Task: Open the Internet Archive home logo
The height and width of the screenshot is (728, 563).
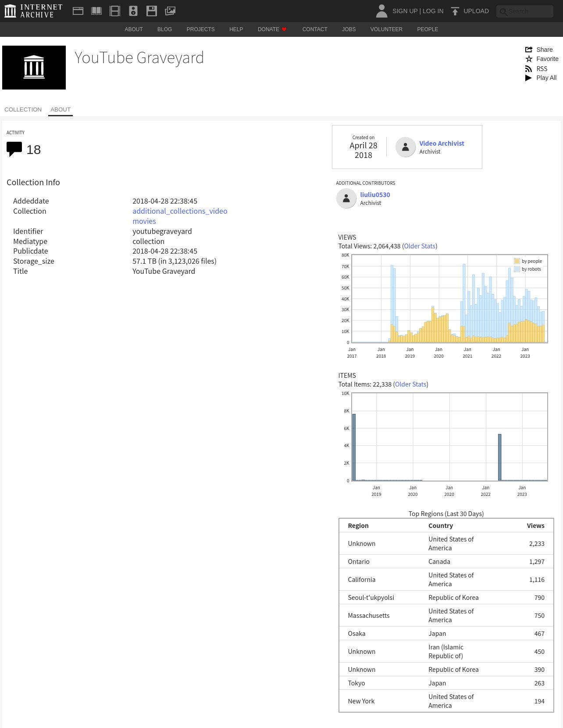Action: [33, 11]
